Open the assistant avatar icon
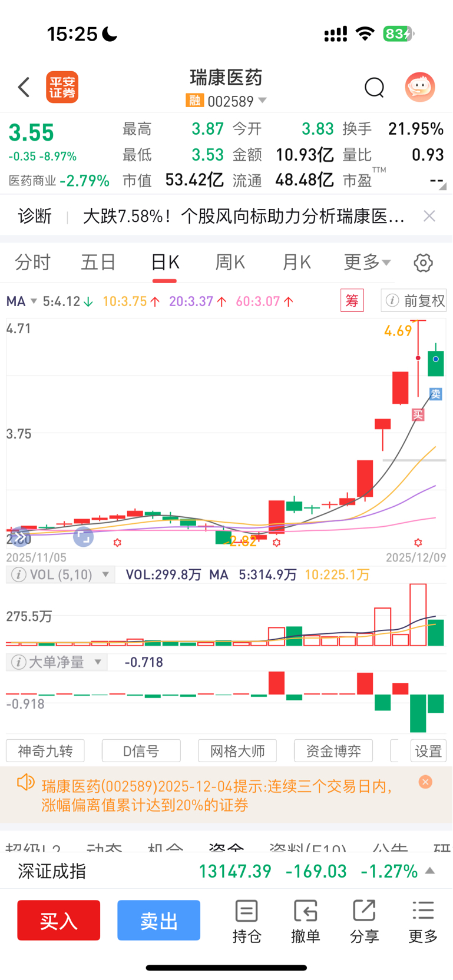 (x=420, y=87)
